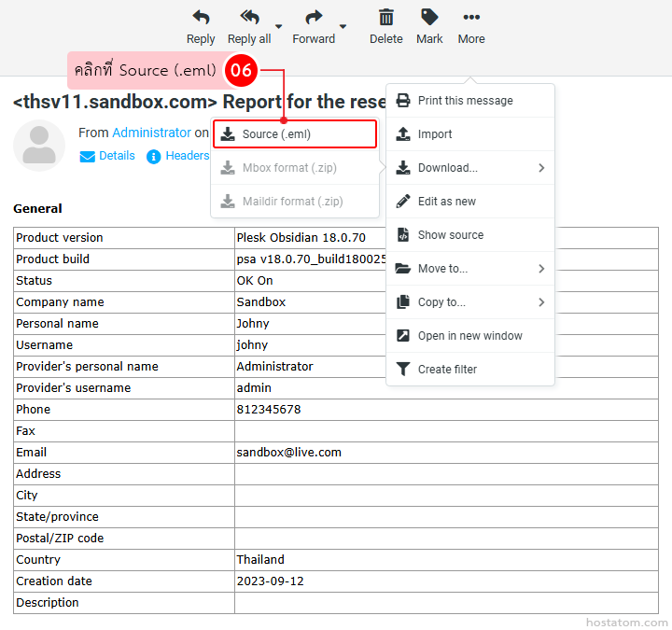672x630 pixels.
Task: Click the Administrator sender link
Action: (x=151, y=133)
